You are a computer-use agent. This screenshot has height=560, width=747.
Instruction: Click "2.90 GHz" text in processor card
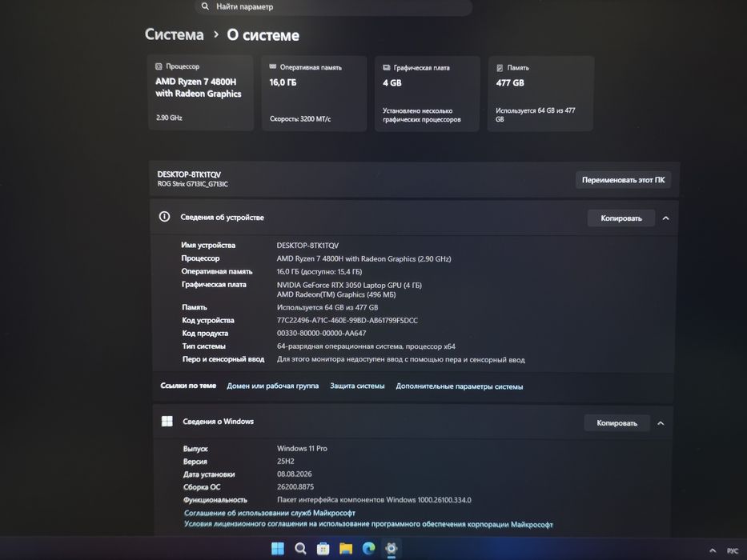click(169, 117)
